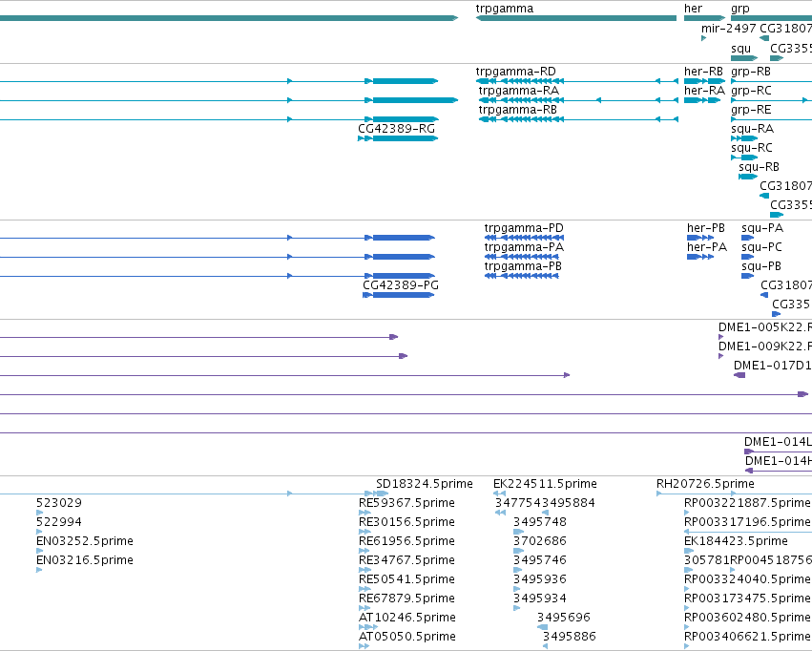Click EST SD18324.5prime

425,484
